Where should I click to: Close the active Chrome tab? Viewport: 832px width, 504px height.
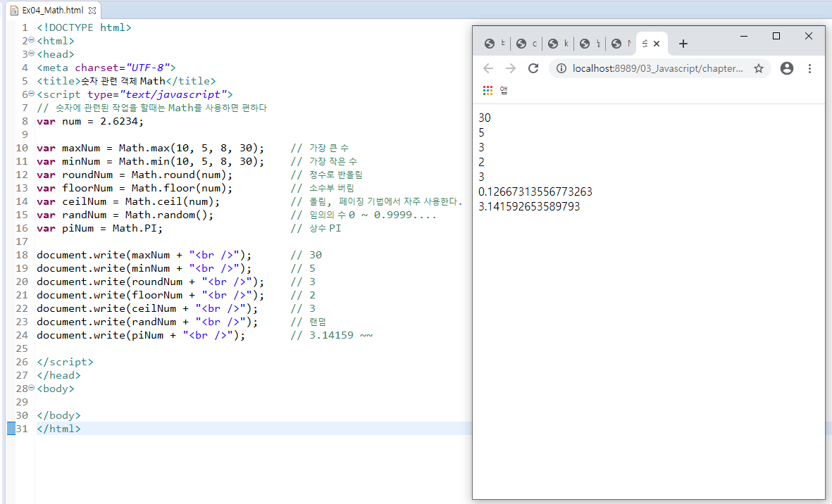[x=657, y=44]
